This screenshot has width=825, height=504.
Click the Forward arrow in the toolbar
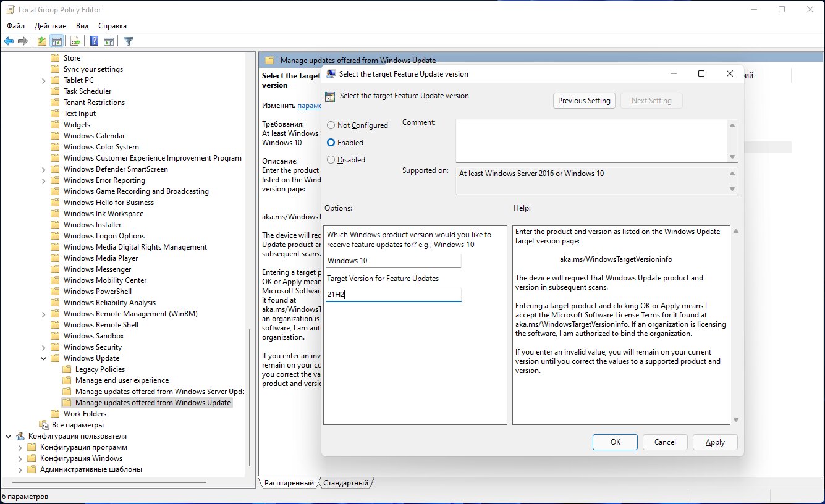tap(23, 41)
